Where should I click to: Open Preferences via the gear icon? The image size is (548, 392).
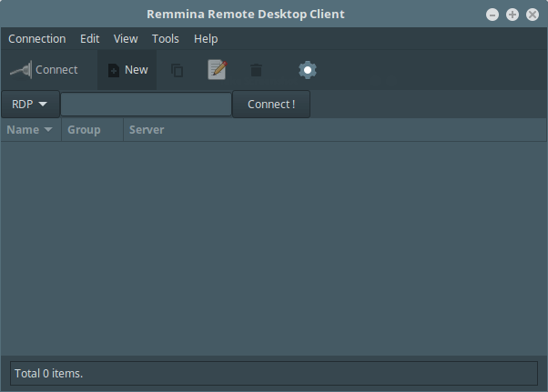[x=308, y=70]
